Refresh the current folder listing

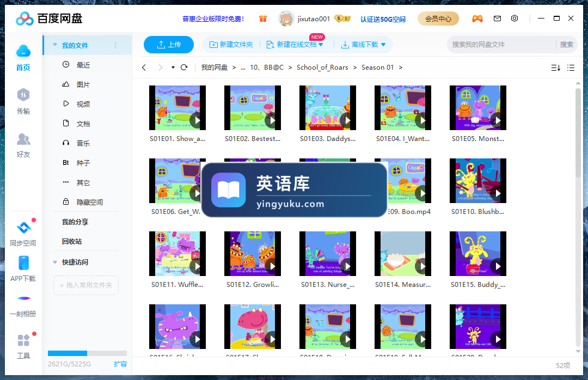tap(184, 68)
